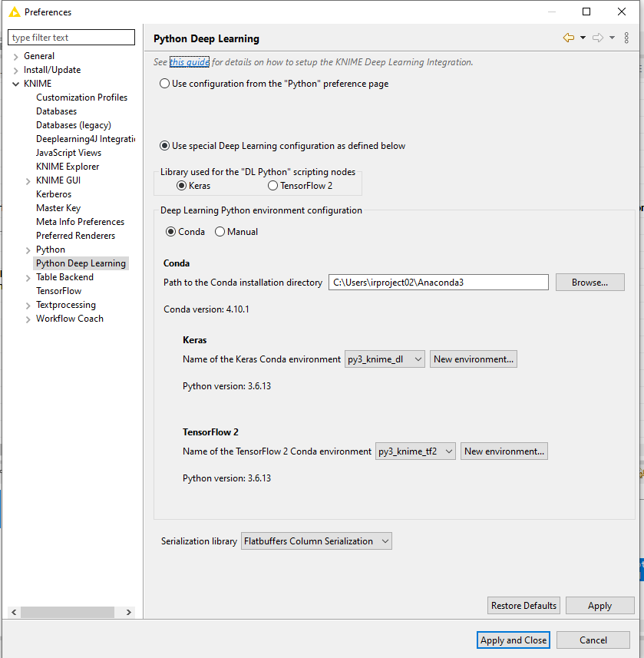Click the forward navigation arrow icon
The height and width of the screenshot is (658, 644).
click(x=598, y=38)
